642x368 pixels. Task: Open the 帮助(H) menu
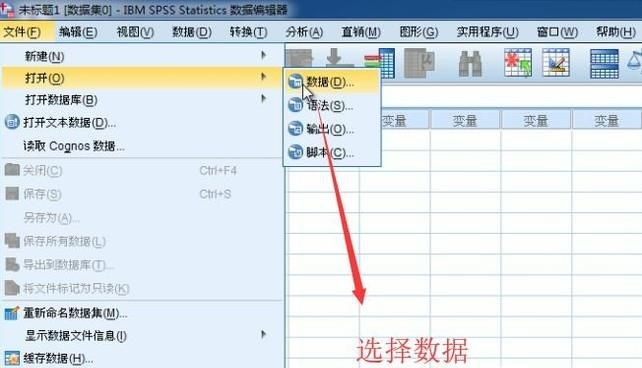point(616,32)
